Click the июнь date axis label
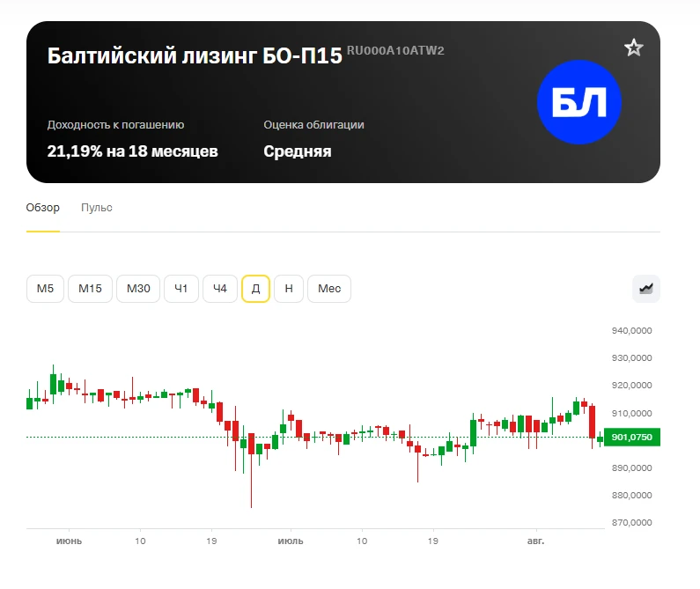 [x=69, y=541]
